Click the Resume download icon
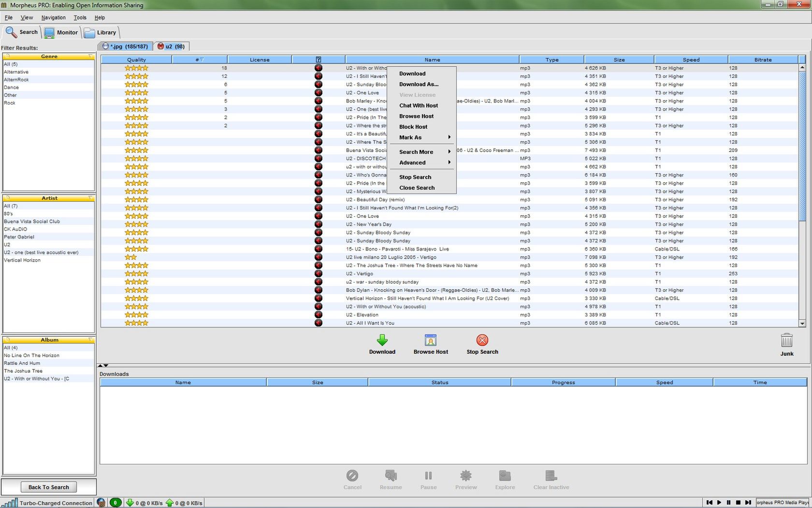This screenshot has height=508, width=812. point(391,476)
